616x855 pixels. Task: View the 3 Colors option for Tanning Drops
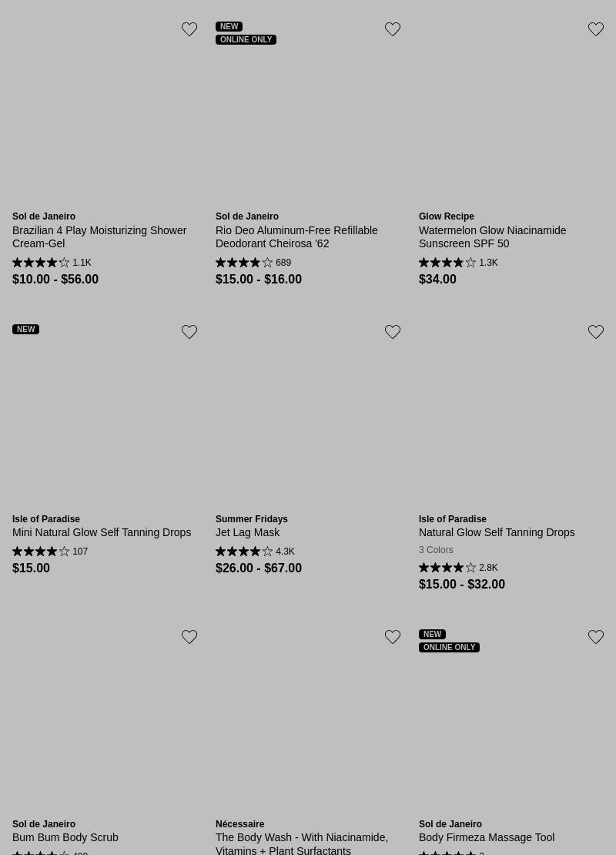(436, 550)
